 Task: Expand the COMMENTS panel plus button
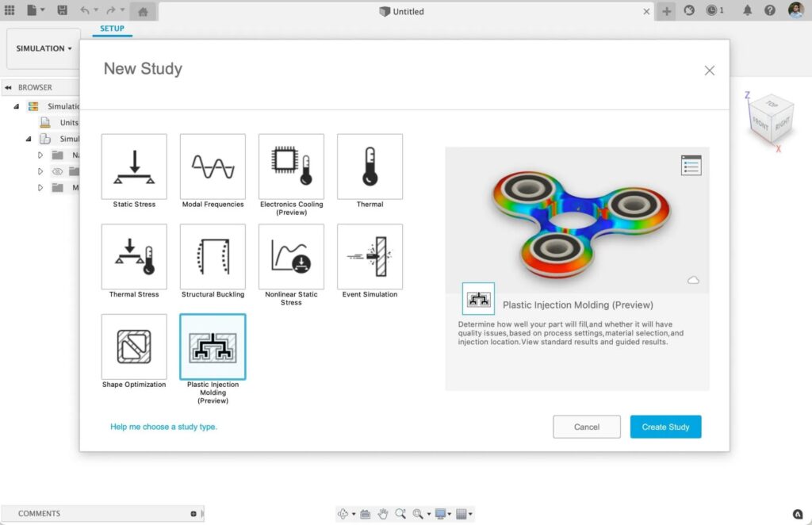pos(193,514)
